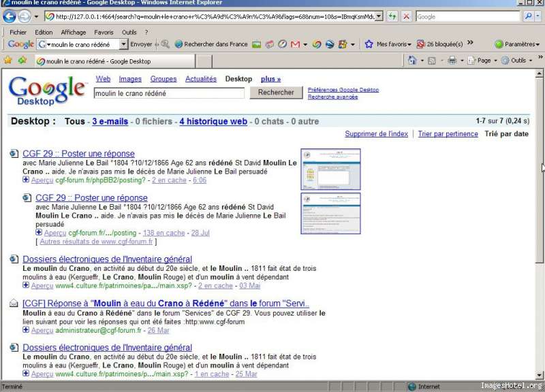Refresh the page with green arrows icon
Image resolution: width=545 pixels, height=392 pixels.
point(392,16)
